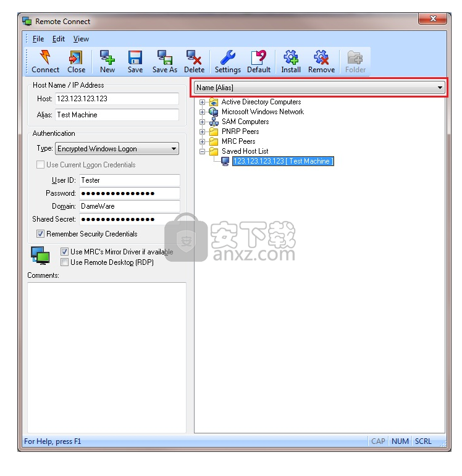Click the dual monitors icon beside Mirror Driver
The width and height of the screenshot is (462, 476).
click(40, 256)
